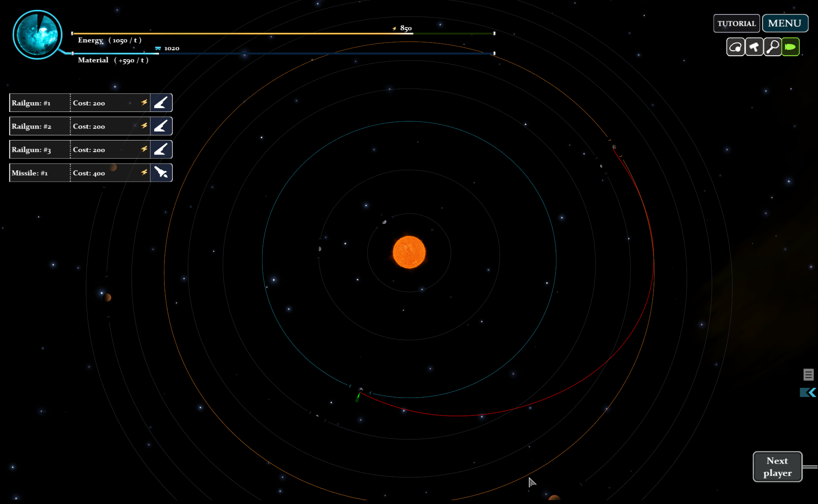
Task: Open the MENU button
Action: pyautogui.click(x=785, y=23)
